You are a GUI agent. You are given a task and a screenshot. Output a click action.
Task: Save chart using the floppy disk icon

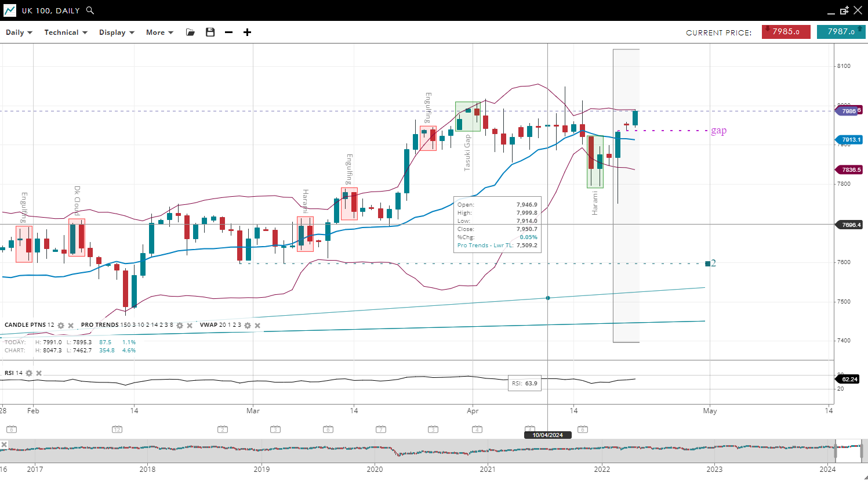coord(210,33)
